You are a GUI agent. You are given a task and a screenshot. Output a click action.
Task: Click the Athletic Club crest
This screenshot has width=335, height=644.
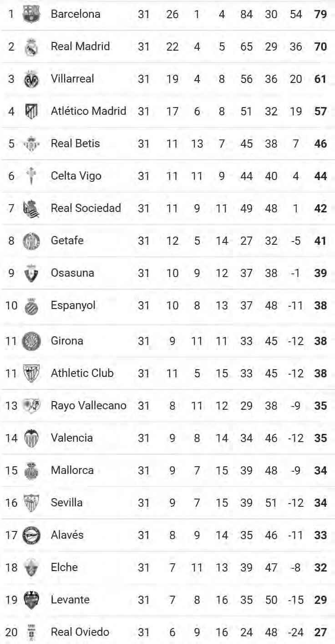[31, 373]
